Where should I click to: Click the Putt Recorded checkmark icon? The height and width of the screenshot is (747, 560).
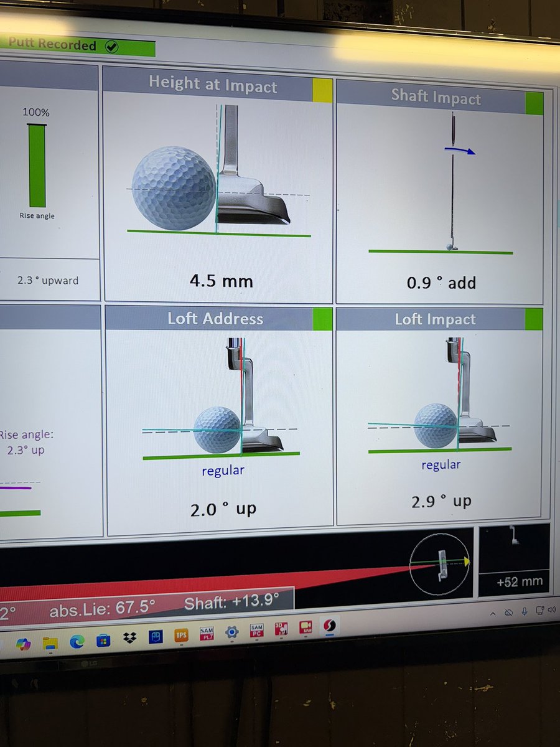pyautogui.click(x=111, y=45)
